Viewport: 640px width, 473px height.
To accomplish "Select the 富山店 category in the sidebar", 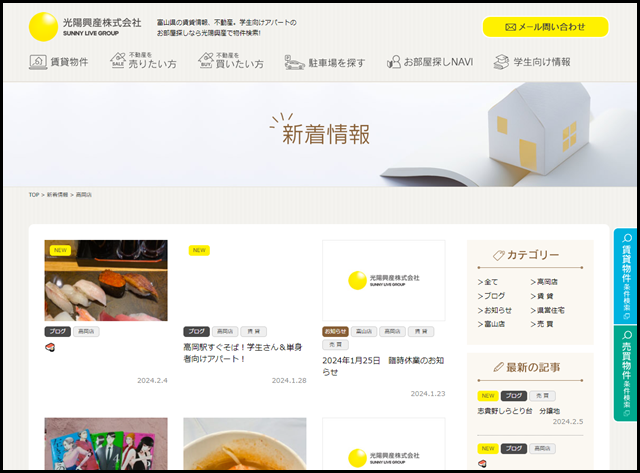I will [x=491, y=324].
